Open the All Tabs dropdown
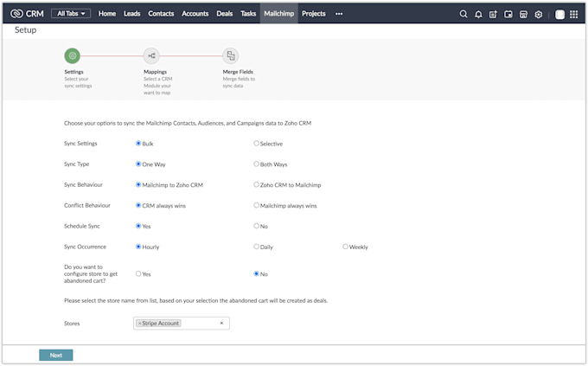 point(71,14)
